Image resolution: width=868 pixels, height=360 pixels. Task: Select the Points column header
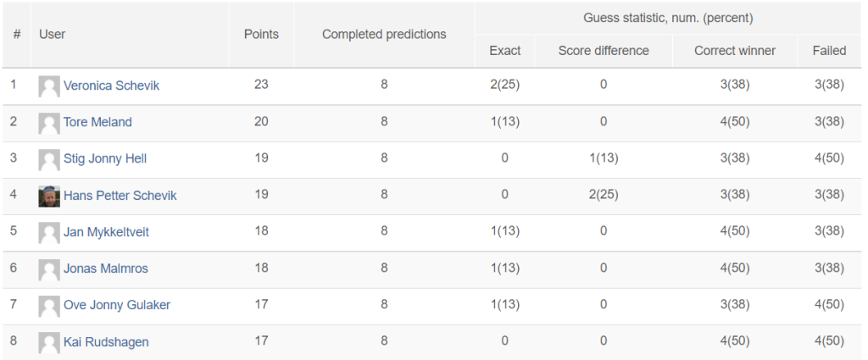click(x=261, y=34)
